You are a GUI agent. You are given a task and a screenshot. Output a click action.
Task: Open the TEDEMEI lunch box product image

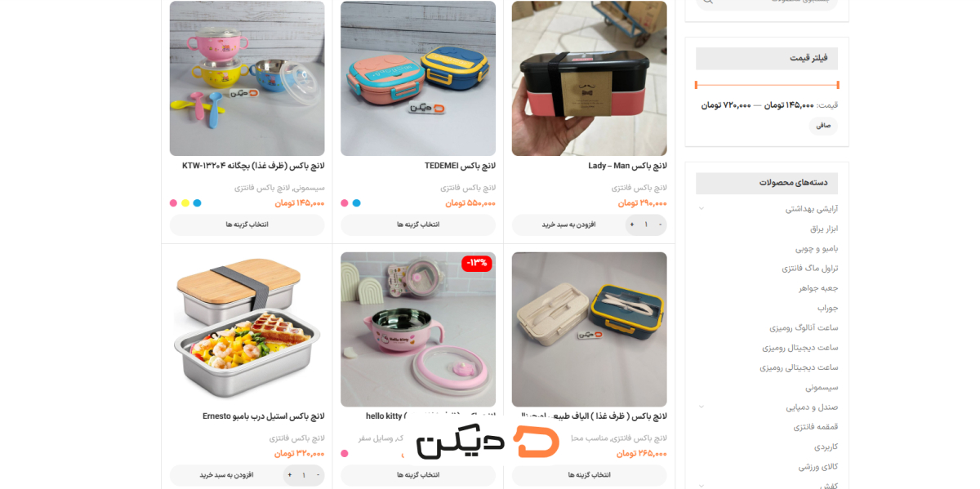(418, 78)
